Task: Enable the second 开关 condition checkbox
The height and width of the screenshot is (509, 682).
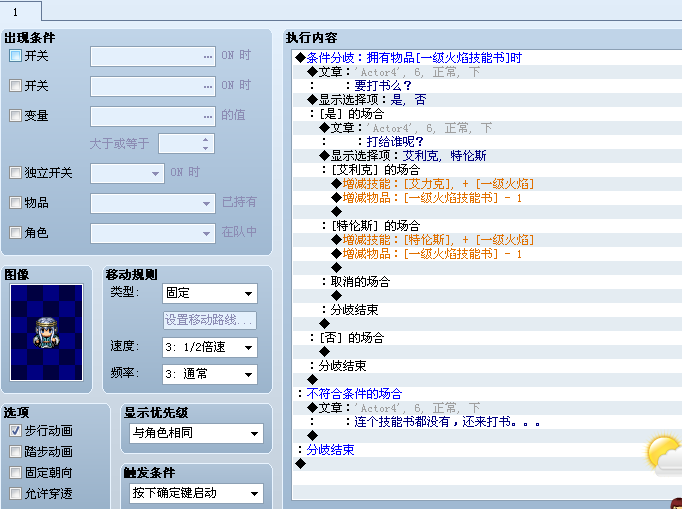Action: click(x=15, y=86)
